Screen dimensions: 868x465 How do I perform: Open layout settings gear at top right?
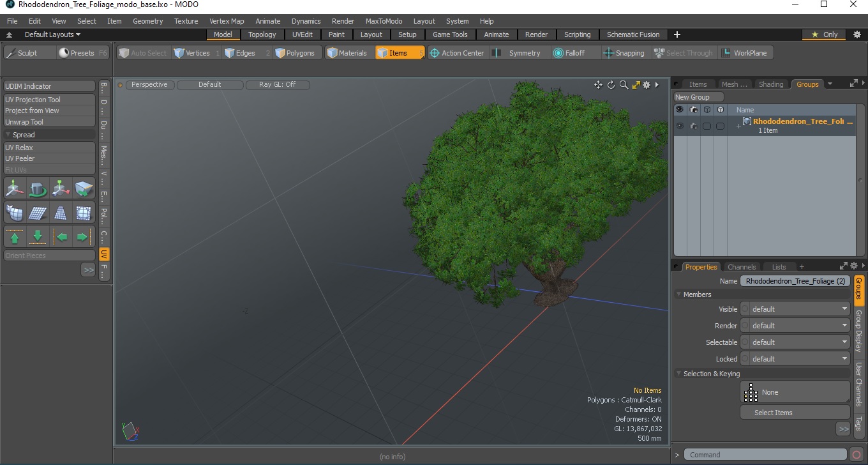(x=857, y=34)
